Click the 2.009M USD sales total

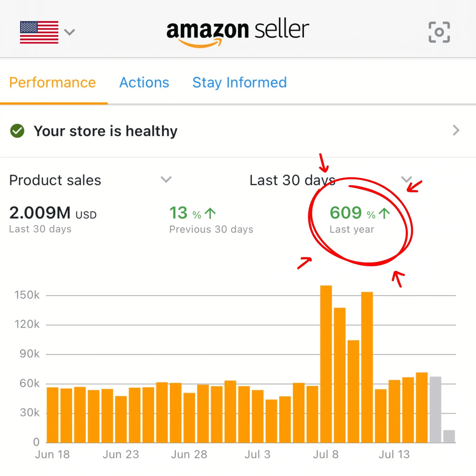click(x=53, y=213)
